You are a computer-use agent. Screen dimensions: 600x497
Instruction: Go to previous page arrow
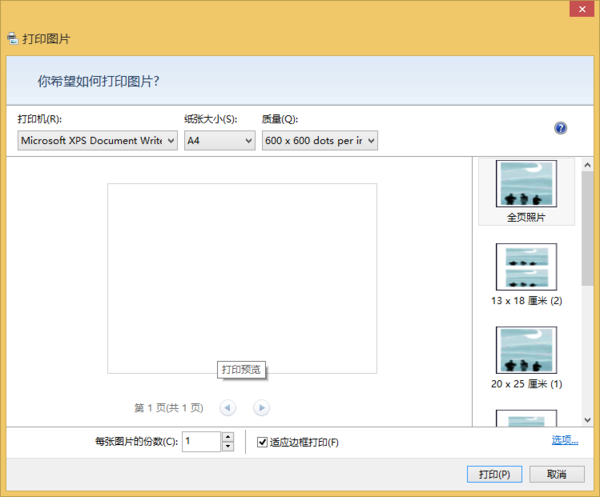pyautogui.click(x=228, y=408)
